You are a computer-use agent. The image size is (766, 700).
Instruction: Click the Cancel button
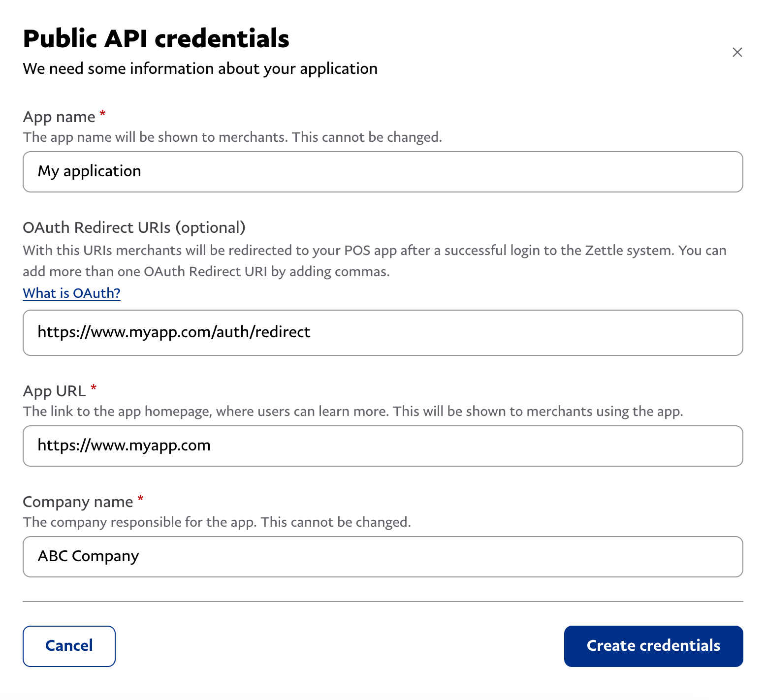click(x=69, y=646)
